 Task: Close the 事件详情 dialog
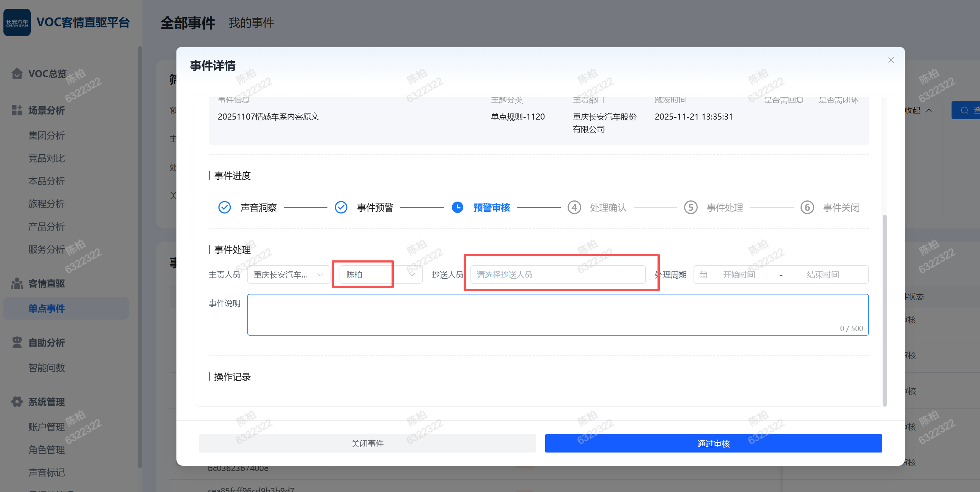(891, 60)
